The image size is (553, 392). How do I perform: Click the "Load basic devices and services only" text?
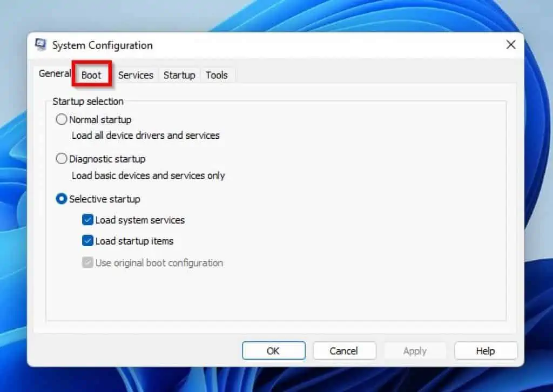click(149, 175)
